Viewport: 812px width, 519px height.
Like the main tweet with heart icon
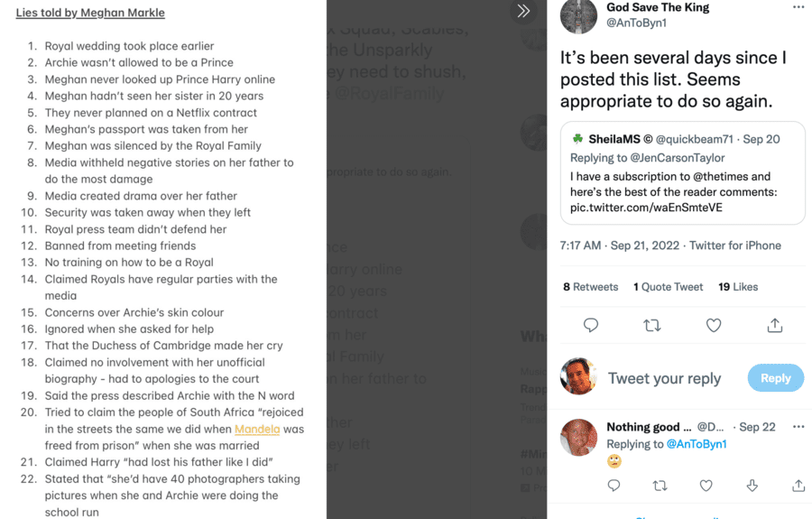[714, 325]
